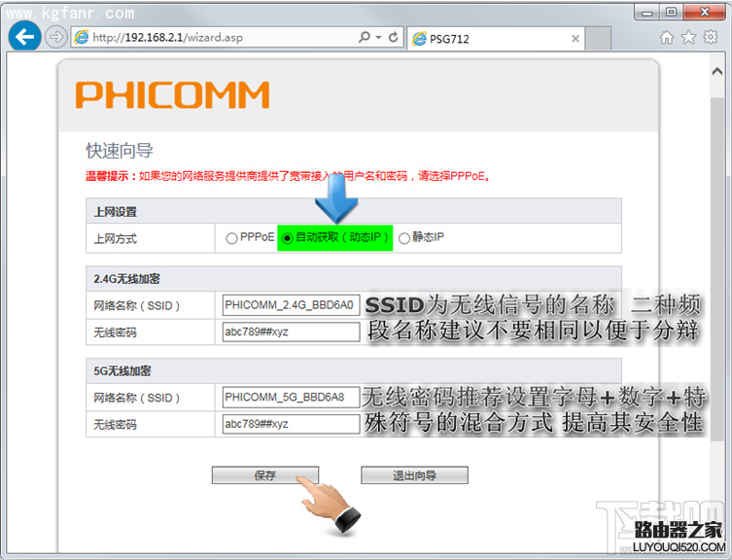Minimize the browser window
Image resolution: width=732 pixels, height=560 pixels.
(646, 13)
